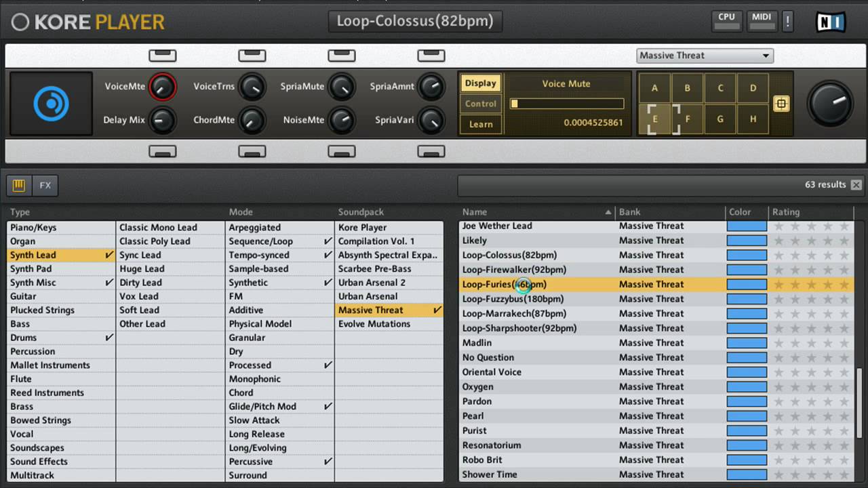Click the SpriaVari knob
Viewport: 868px width, 488px height.
[431, 121]
